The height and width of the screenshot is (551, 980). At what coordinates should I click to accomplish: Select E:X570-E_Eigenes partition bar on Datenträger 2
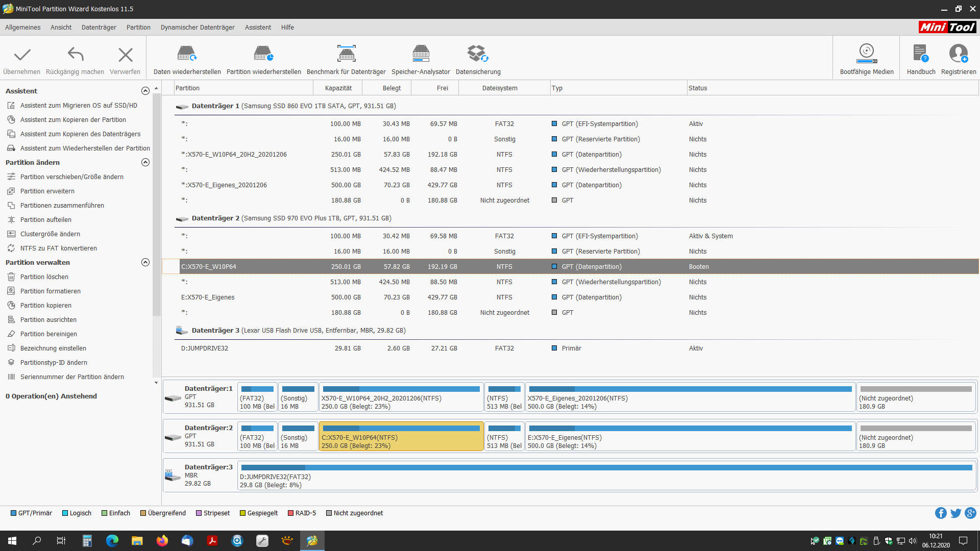(690, 437)
